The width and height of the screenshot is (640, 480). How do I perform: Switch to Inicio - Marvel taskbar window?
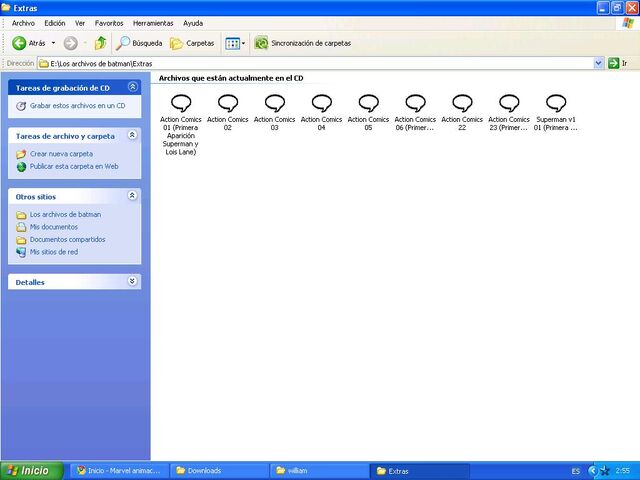pyautogui.click(x=120, y=471)
